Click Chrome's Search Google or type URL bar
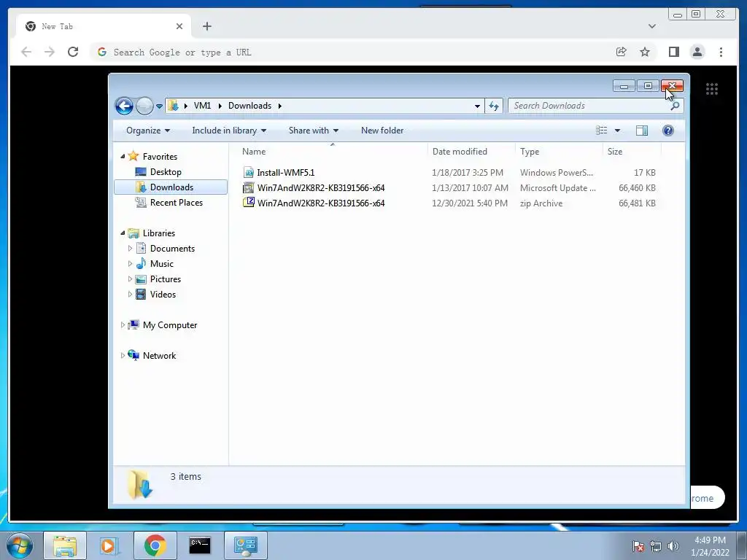This screenshot has height=560, width=747. click(x=352, y=52)
